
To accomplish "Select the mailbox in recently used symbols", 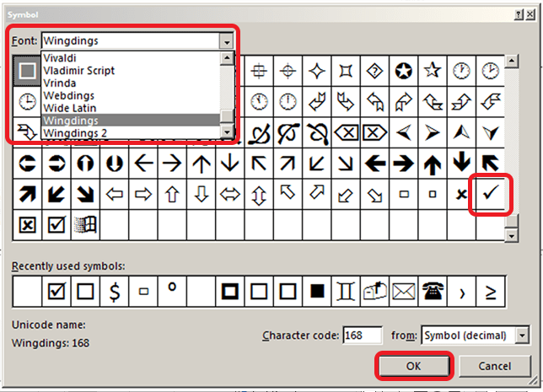I will [374, 291].
